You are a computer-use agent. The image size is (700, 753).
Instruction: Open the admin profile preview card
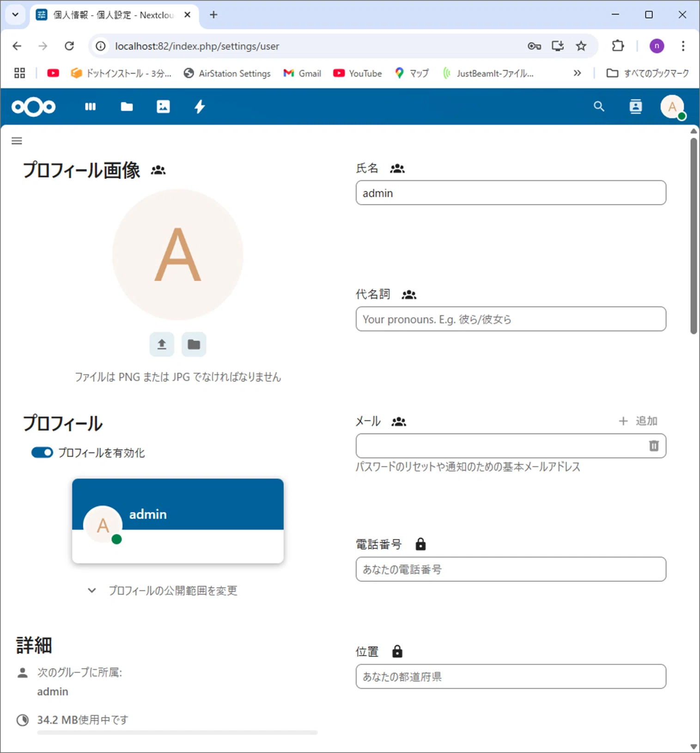[x=178, y=521]
